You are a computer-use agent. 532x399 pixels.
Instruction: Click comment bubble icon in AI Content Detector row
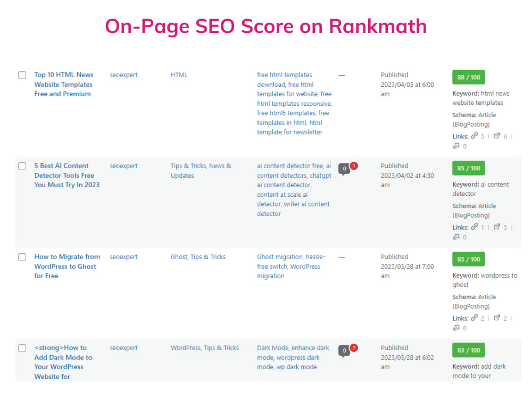pyautogui.click(x=344, y=169)
